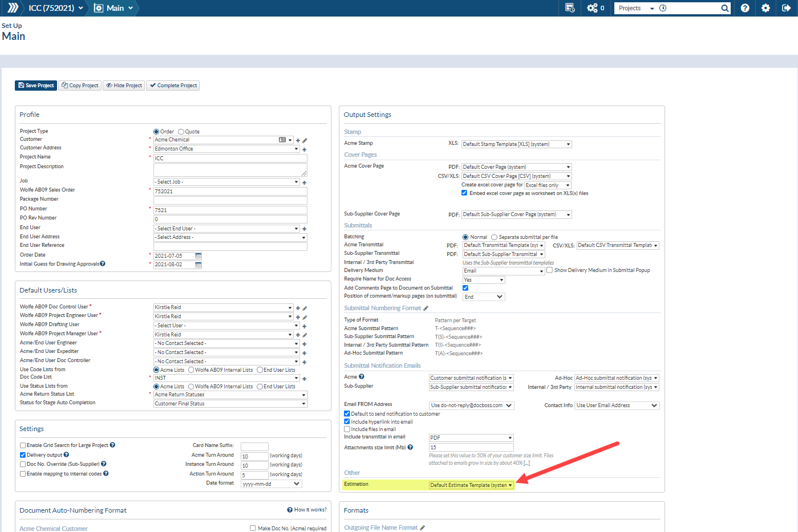
Task: Open the Select Job dropdown
Action: tap(226, 182)
